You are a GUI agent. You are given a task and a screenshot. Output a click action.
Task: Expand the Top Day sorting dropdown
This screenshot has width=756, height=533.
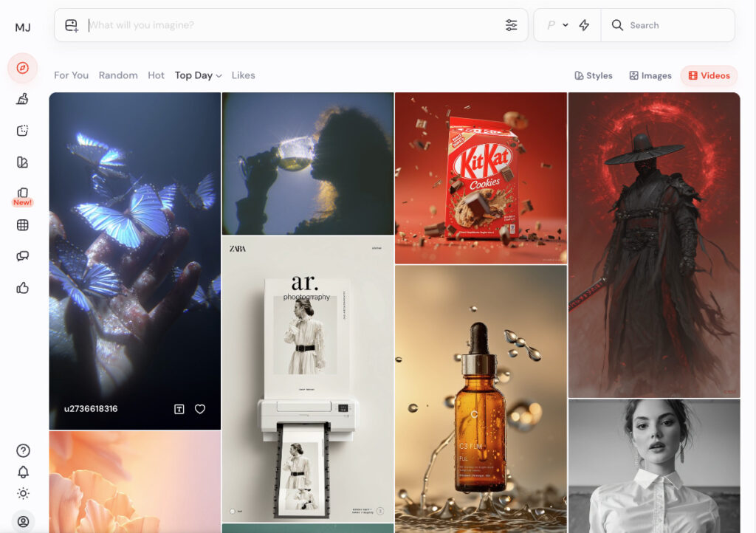[198, 75]
